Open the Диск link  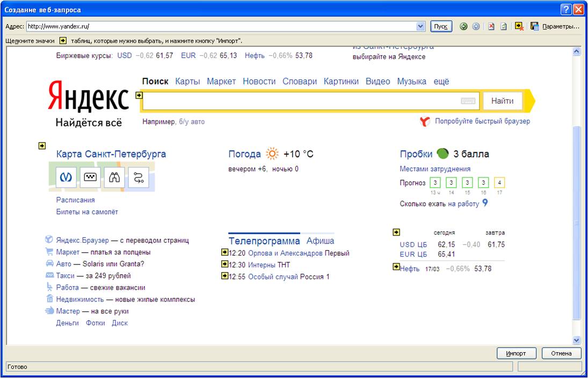(x=120, y=323)
